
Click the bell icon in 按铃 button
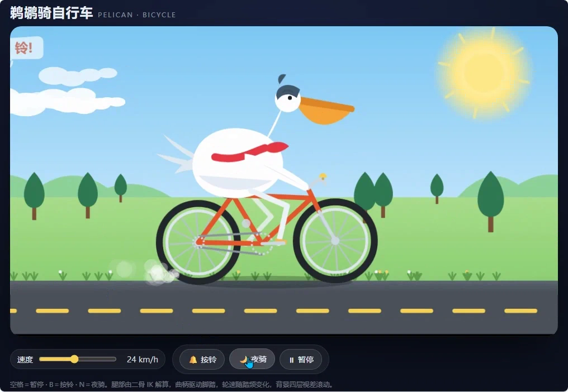[x=193, y=360]
